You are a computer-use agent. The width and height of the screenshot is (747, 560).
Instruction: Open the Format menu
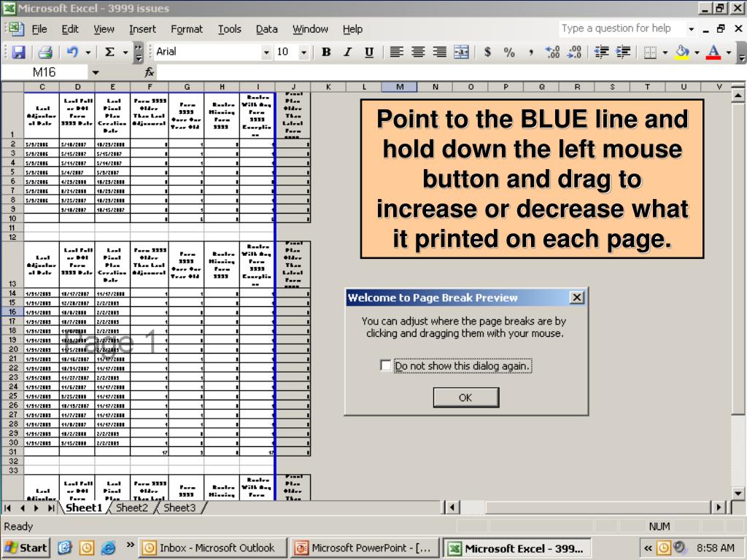[187, 29]
